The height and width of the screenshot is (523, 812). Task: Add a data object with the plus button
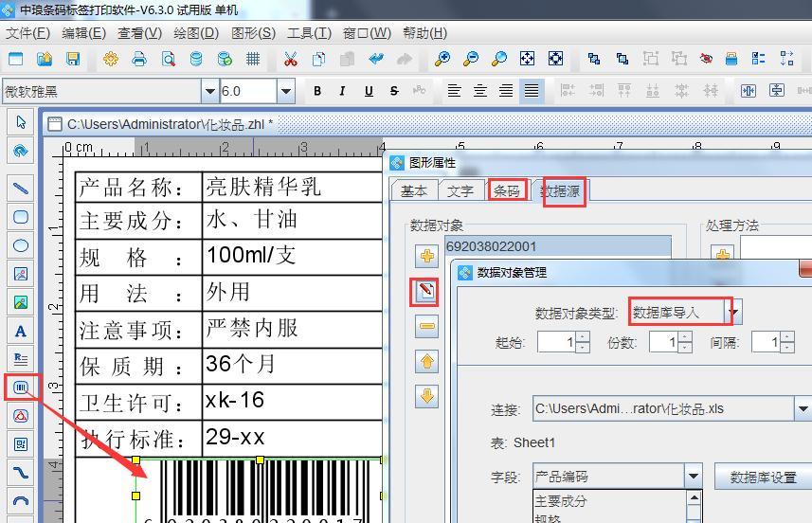(x=426, y=256)
